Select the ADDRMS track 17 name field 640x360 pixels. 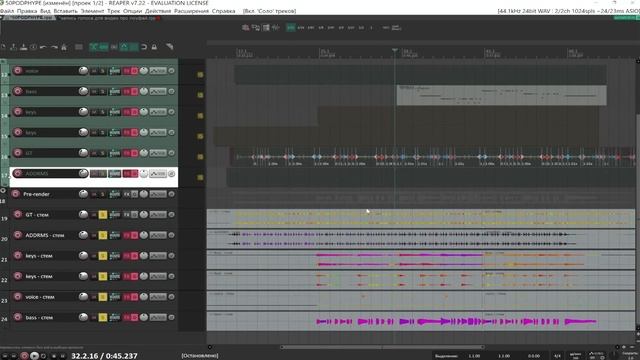point(51,173)
